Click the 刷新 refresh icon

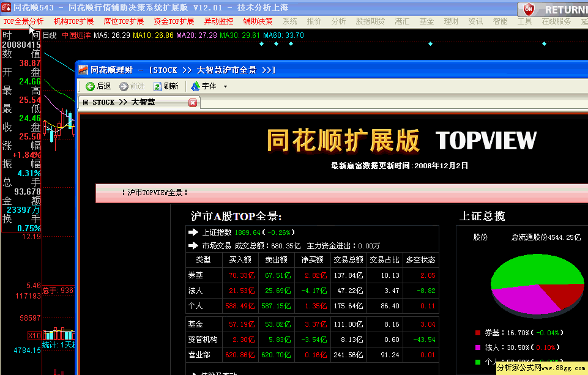pyautogui.click(x=157, y=87)
